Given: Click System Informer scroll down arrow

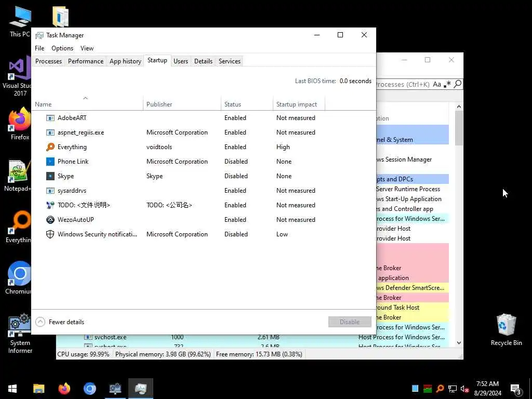Looking at the screenshot, I should pyautogui.click(x=459, y=343).
